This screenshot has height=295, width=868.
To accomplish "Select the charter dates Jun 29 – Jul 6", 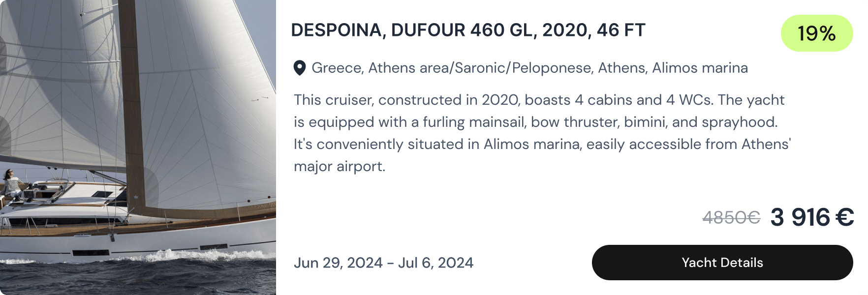I will 384,263.
